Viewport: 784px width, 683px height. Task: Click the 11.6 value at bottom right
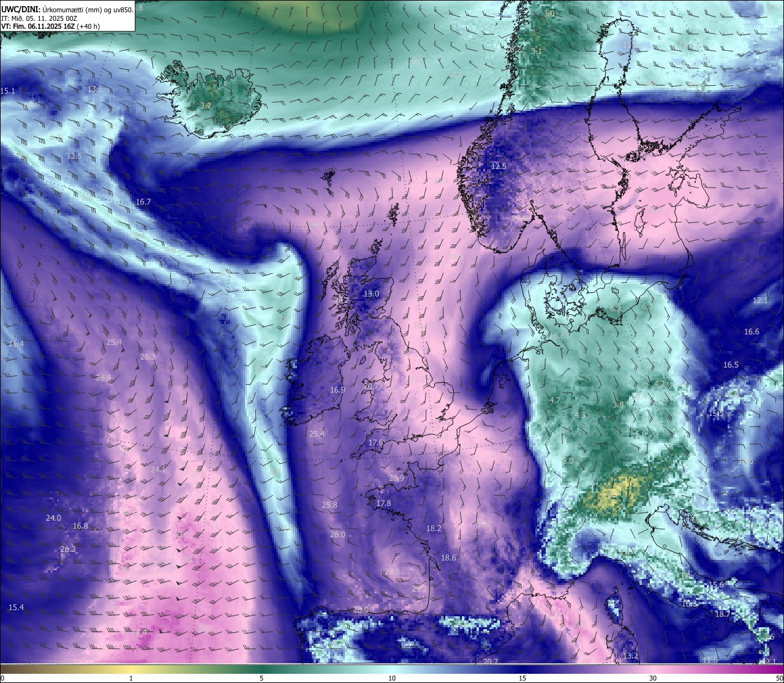710,660
